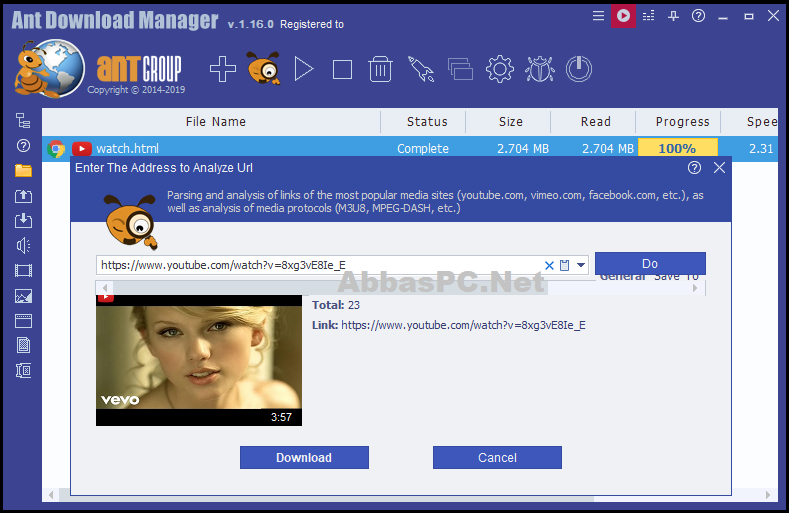Click the Cancel button
Screen dimensions: 789x513
497,458
